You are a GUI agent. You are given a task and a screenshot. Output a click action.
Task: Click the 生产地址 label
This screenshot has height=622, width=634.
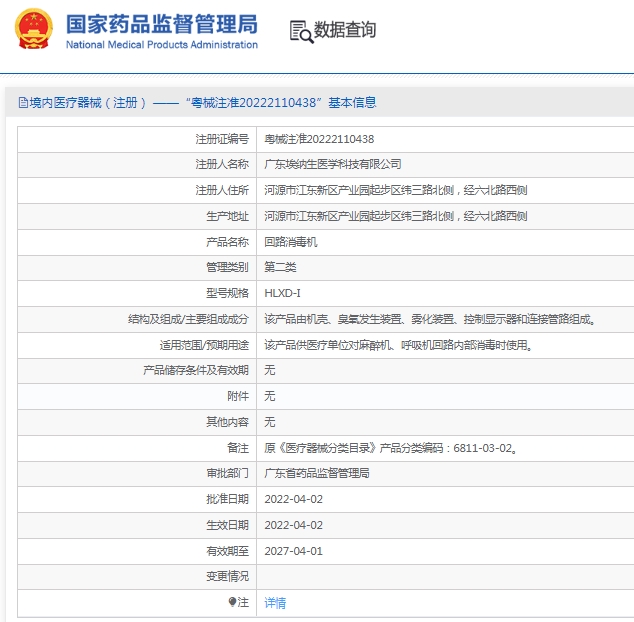coord(227,216)
